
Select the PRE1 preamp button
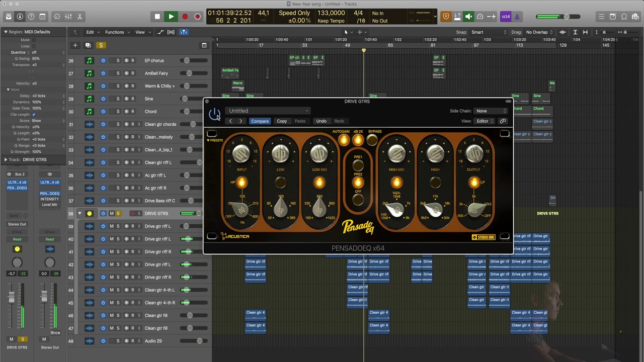point(358,164)
